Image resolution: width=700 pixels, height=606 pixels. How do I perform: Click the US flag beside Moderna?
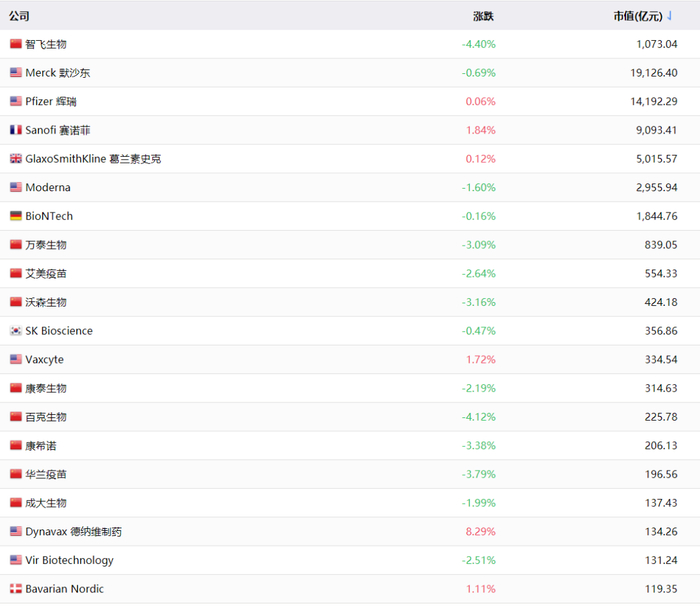pos(16,187)
